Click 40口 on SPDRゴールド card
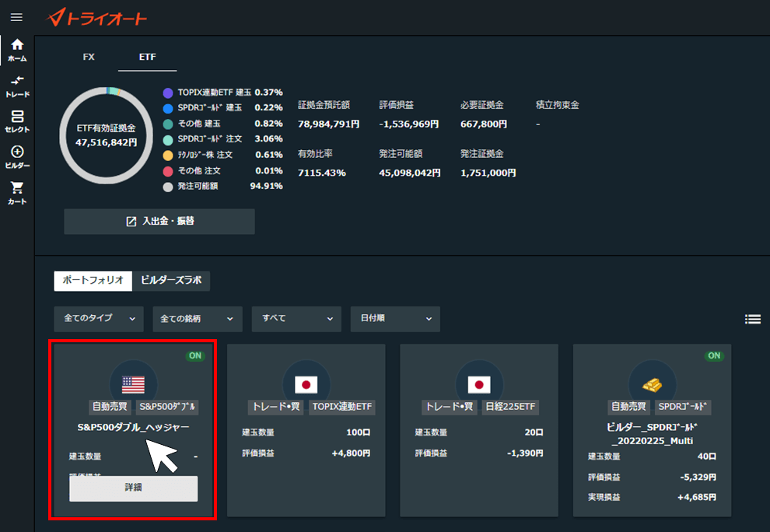Image resolution: width=770 pixels, height=532 pixels. click(707, 457)
